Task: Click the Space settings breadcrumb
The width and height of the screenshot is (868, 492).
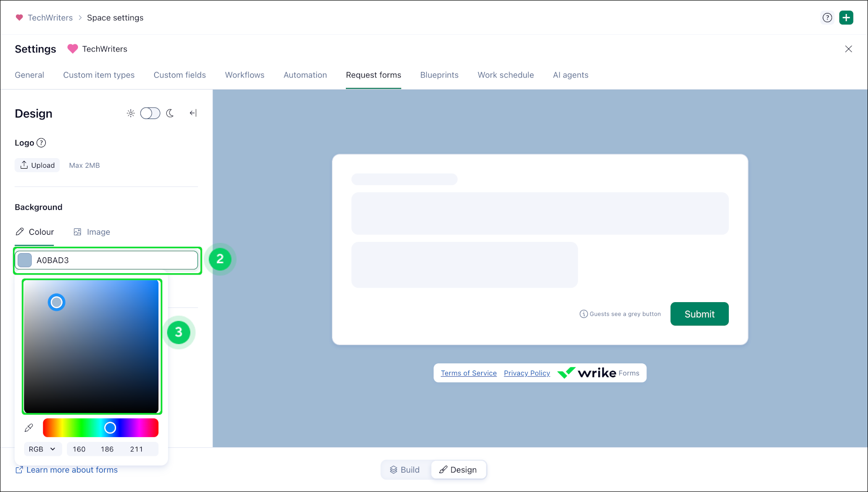Action: 115,18
